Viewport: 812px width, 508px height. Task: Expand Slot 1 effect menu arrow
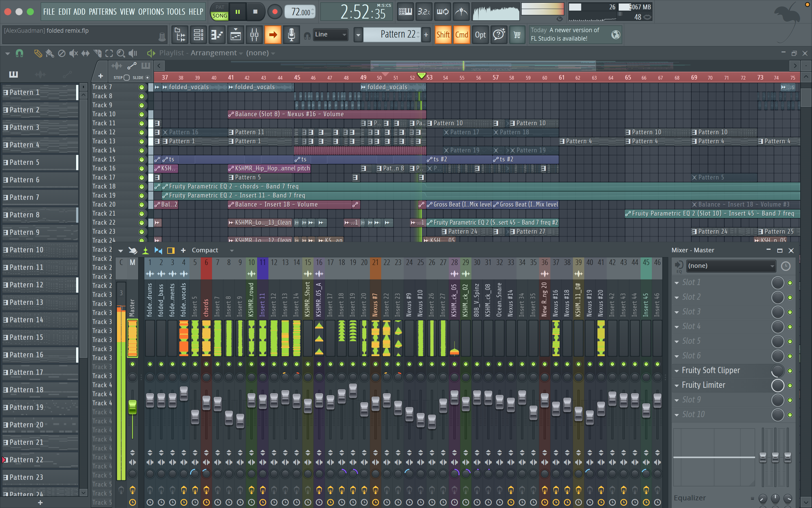[677, 283]
